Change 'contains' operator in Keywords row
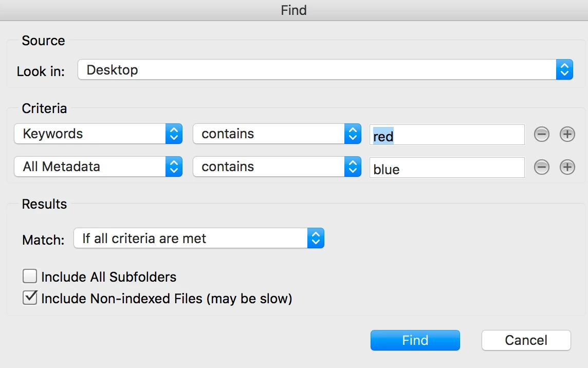The width and height of the screenshot is (588, 368). (277, 134)
